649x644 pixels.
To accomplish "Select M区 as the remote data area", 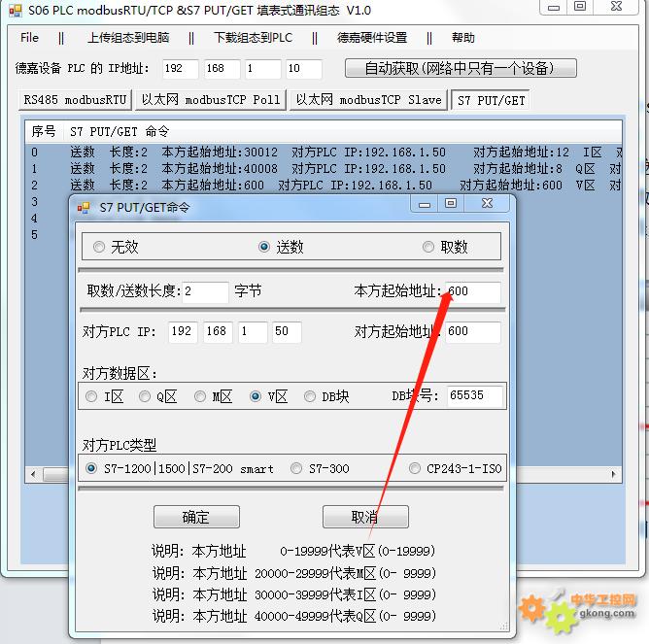I will 200,396.
